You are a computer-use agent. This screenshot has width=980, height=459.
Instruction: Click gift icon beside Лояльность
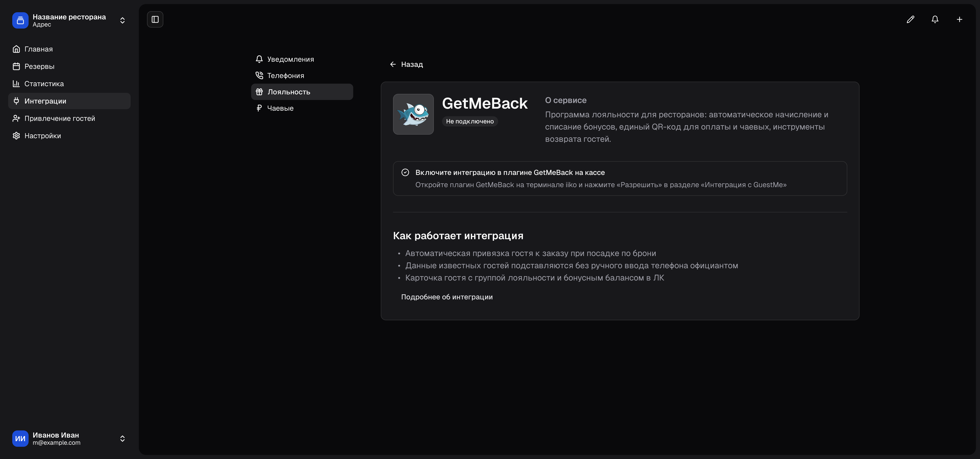click(259, 92)
